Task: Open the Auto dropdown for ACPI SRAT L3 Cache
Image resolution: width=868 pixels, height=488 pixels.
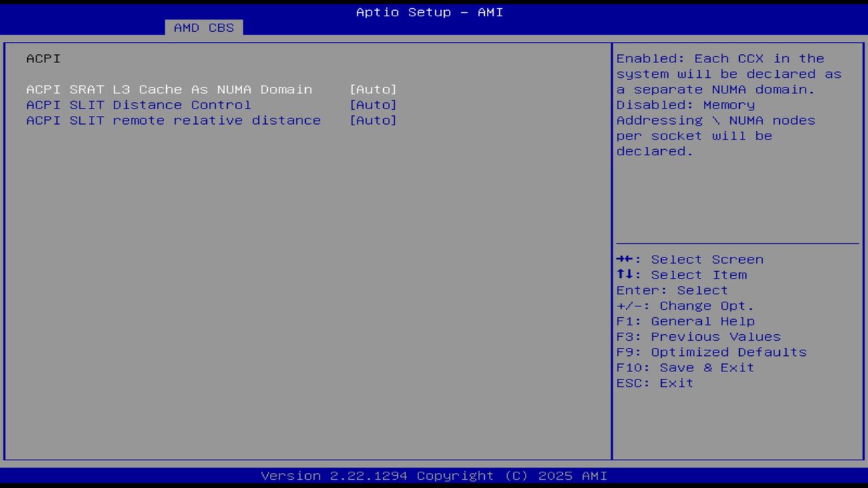Action: coord(373,89)
